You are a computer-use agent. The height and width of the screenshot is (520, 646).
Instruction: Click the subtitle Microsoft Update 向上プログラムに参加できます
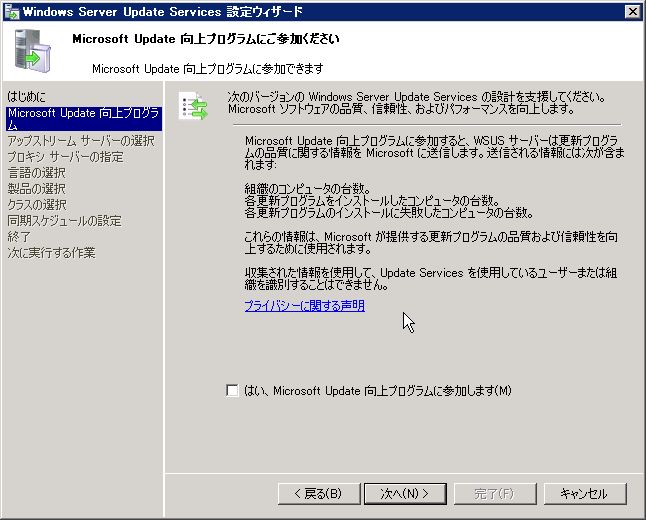pos(208,69)
